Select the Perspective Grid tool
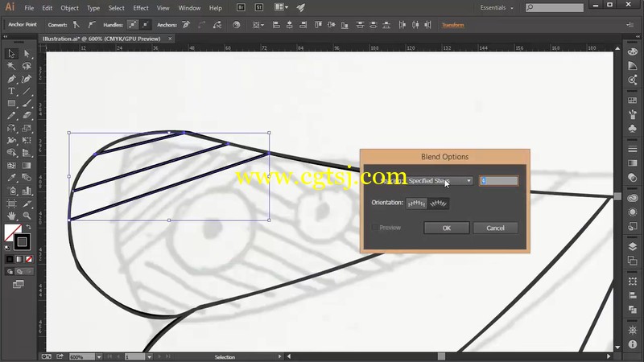This screenshot has width=644, height=362. tap(27, 153)
